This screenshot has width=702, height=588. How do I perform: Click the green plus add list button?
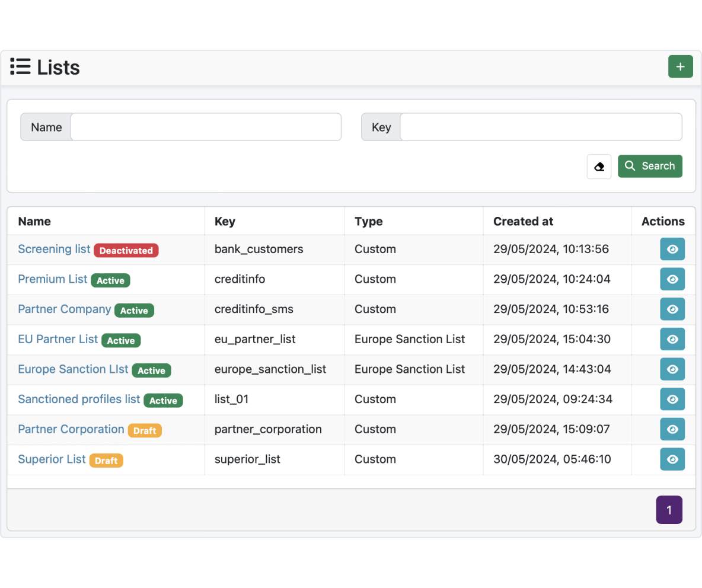tap(680, 66)
